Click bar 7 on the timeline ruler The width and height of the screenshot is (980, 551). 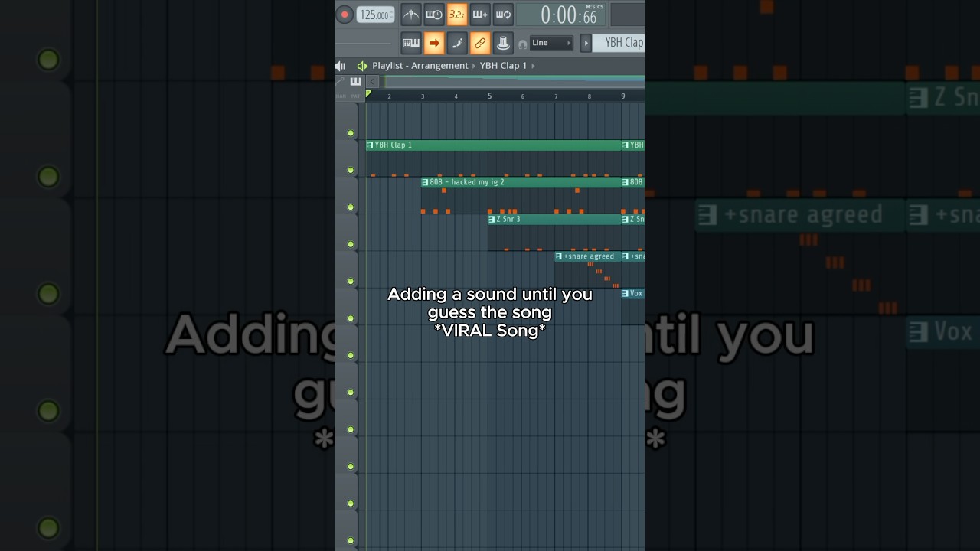tap(557, 96)
